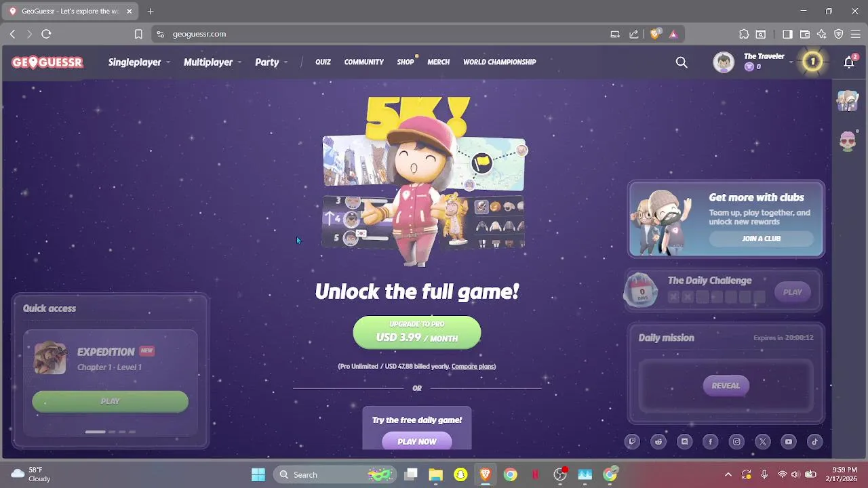Toggle the browser sidebar panel icon
This screenshot has height=488, width=868.
click(x=787, y=34)
